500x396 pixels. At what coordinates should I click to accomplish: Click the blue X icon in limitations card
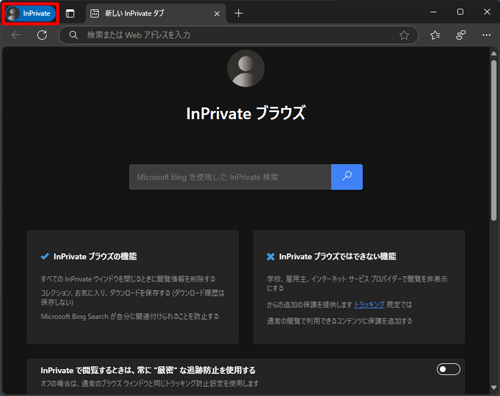[x=270, y=256]
